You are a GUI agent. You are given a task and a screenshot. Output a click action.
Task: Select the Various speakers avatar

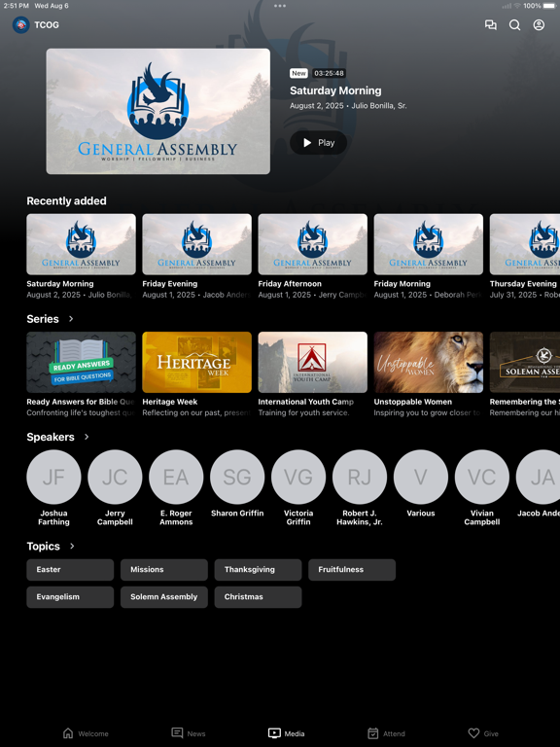[x=421, y=477]
